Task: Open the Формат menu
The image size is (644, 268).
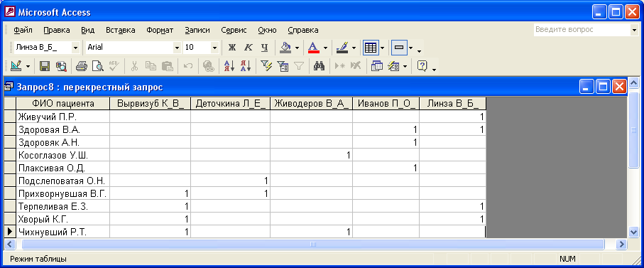Action: coord(160,30)
